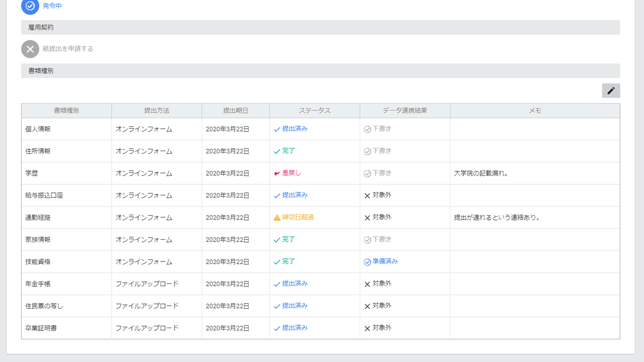
Task: Select the 大学院の記載漏れ。 memo cell
Action: tap(481, 173)
